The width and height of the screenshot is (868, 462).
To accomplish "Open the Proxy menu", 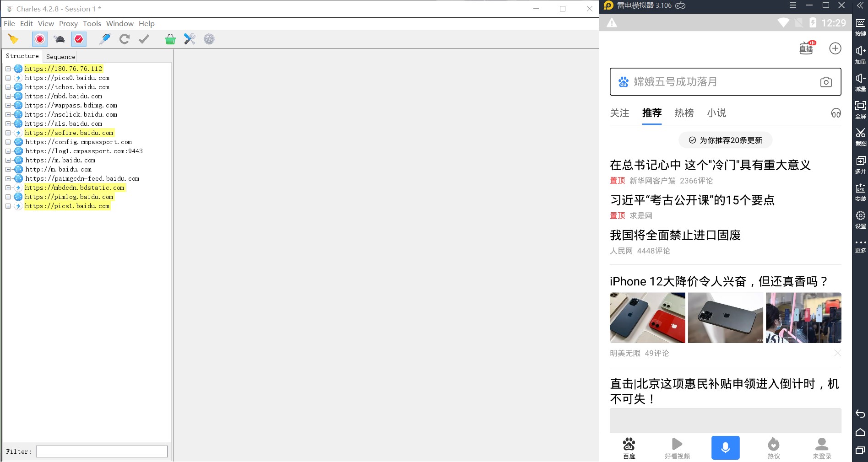I will (x=68, y=23).
